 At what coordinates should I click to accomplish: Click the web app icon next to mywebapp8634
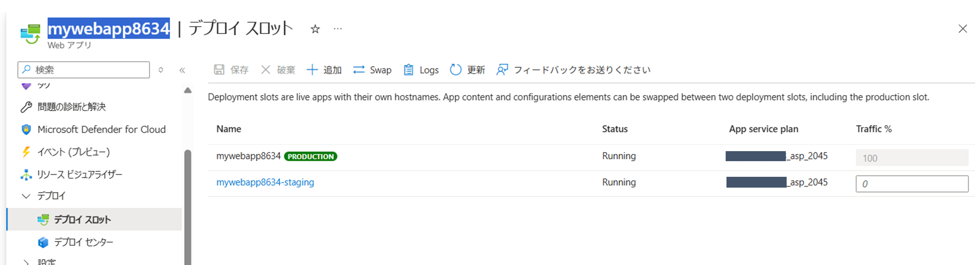pos(31,34)
